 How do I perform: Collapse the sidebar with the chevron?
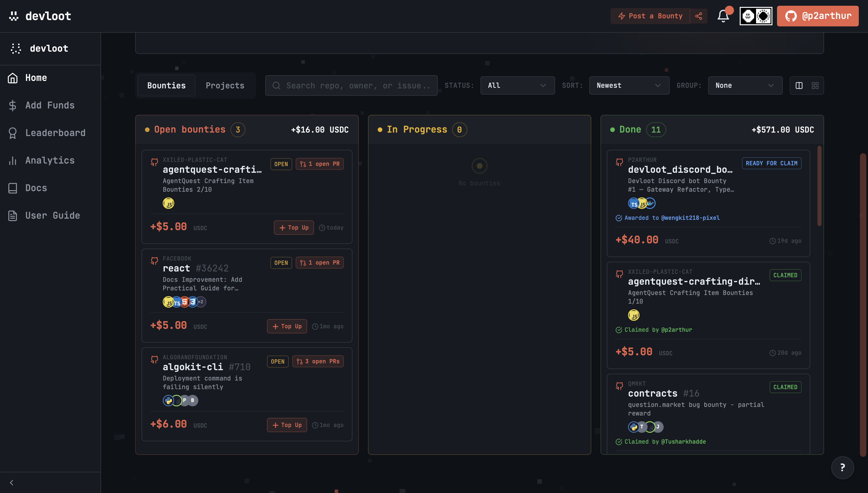(11, 482)
